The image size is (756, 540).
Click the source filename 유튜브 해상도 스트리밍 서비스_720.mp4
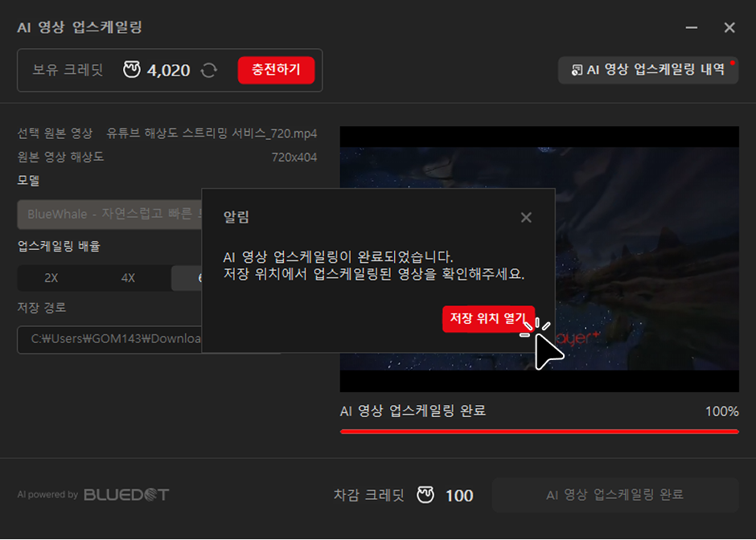click(212, 133)
